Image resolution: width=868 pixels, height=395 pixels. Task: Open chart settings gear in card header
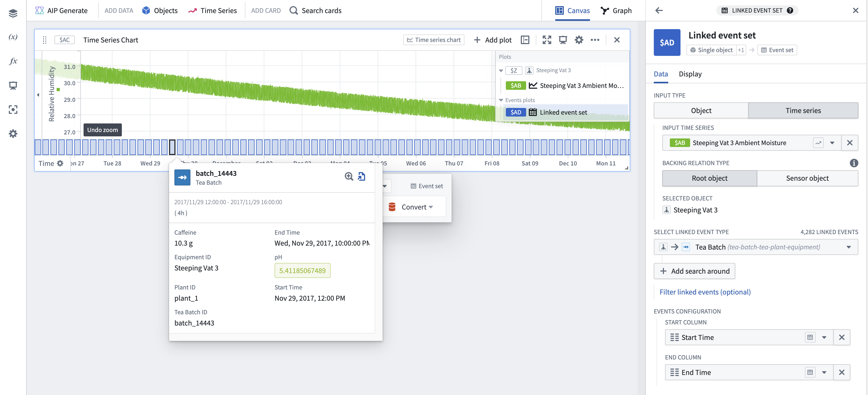[x=578, y=40]
